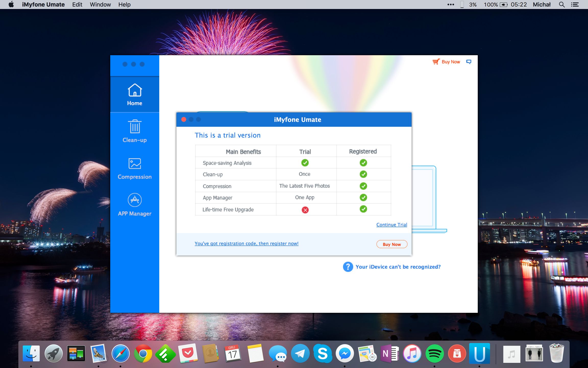Click the Continue Trial link
Viewport: 588px width, 368px height.
point(391,225)
